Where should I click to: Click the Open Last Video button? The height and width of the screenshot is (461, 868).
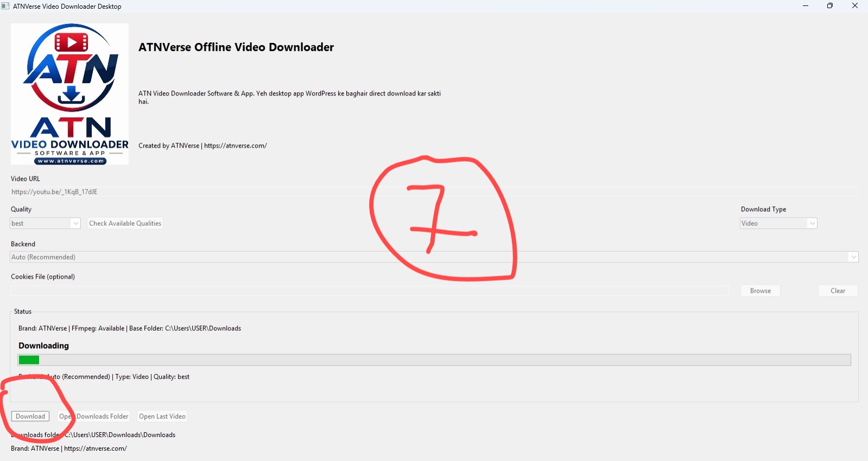point(162,416)
